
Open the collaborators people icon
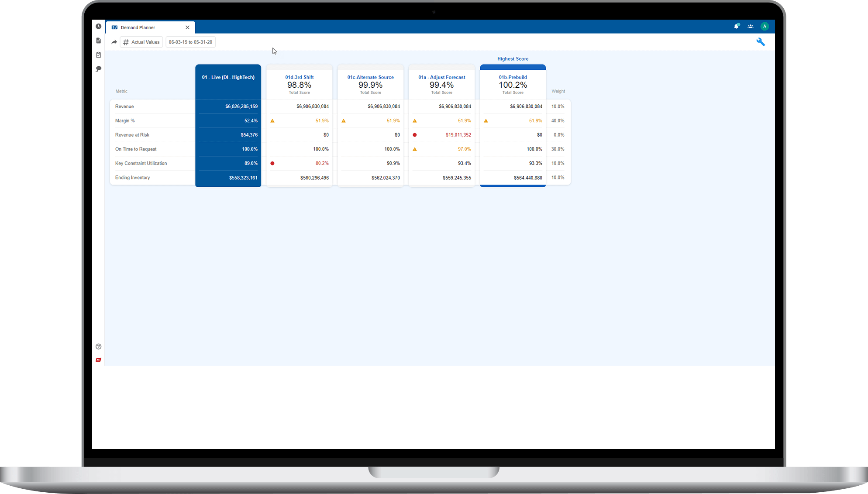(751, 26)
